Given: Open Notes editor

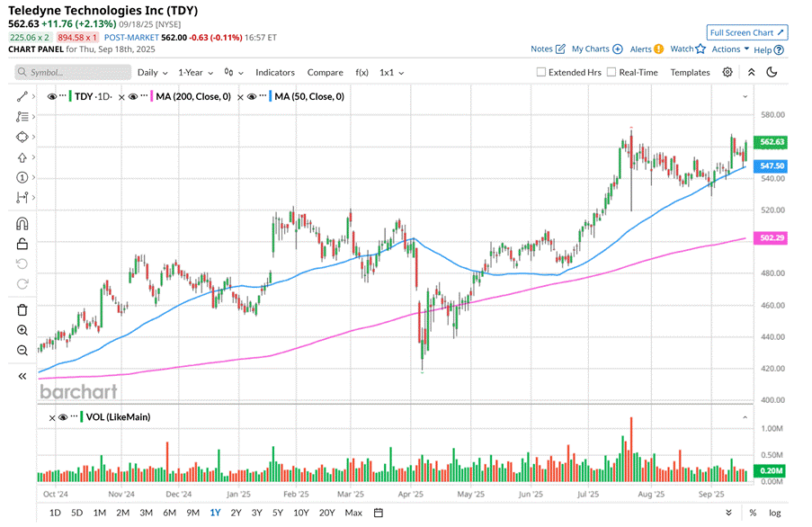Looking at the screenshot, I should pyautogui.click(x=548, y=49).
